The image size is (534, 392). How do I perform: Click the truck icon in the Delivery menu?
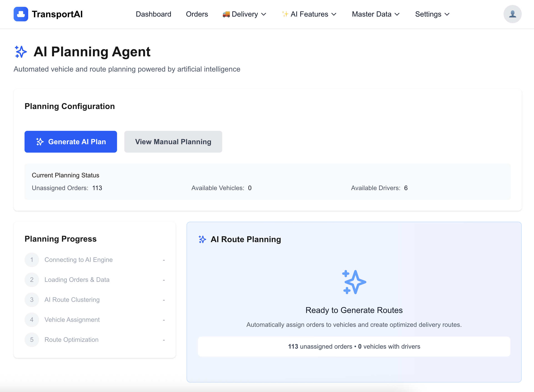pos(226,14)
